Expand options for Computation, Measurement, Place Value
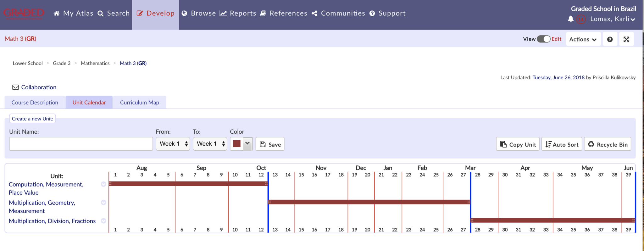The width and height of the screenshot is (644, 251). pyautogui.click(x=103, y=184)
